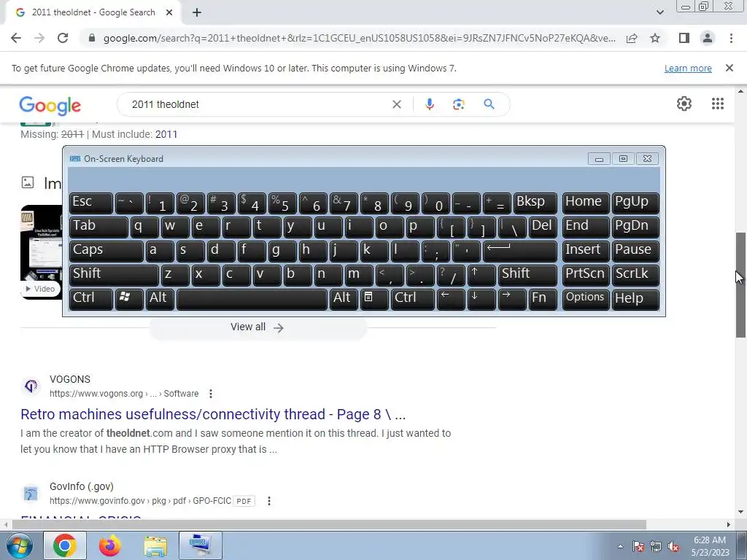The height and width of the screenshot is (560, 747).
Task: Start voice search with microphone icon
Action: (429, 104)
